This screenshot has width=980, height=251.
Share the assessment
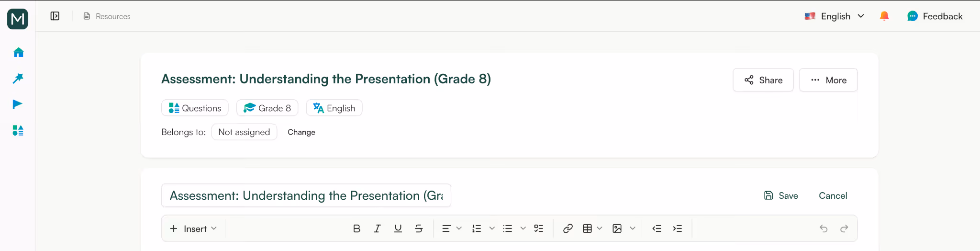pyautogui.click(x=763, y=80)
